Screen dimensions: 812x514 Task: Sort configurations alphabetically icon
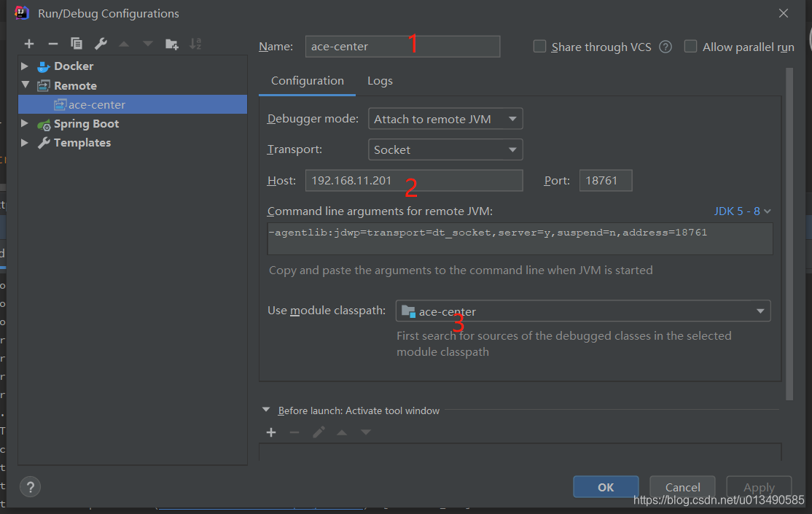195,44
